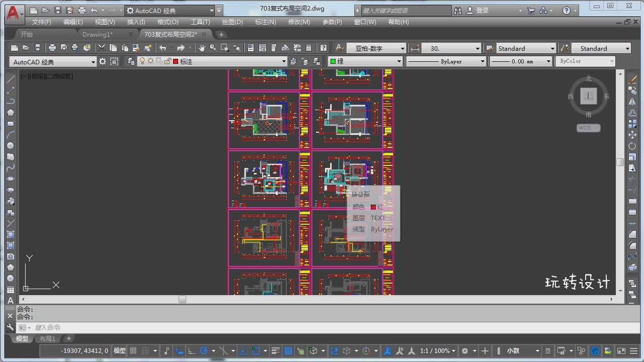Toggle the layer lightbulb on/off icon

click(x=142, y=61)
